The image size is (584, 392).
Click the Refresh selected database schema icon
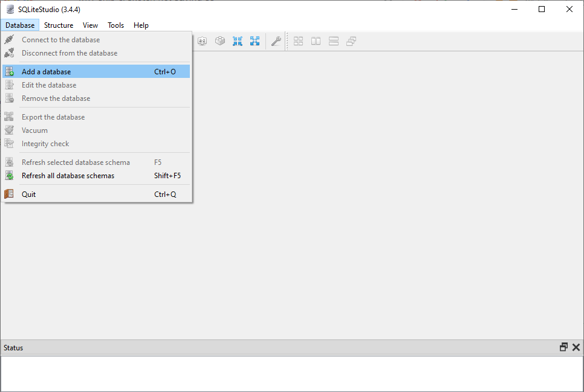(9, 162)
